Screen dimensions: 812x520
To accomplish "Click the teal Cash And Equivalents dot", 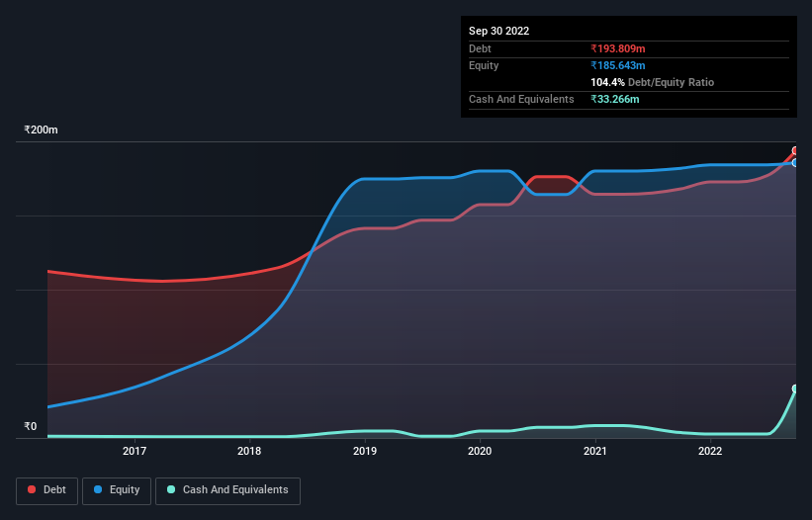I will (x=171, y=489).
